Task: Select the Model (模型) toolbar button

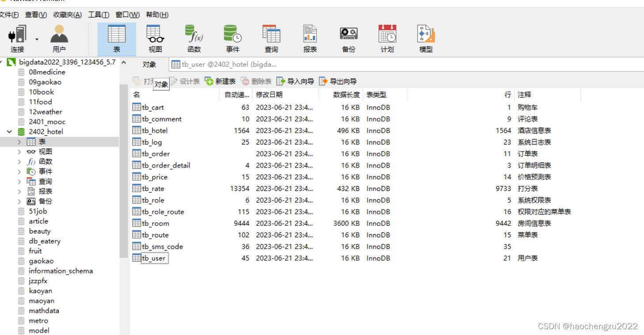Action: [426, 39]
